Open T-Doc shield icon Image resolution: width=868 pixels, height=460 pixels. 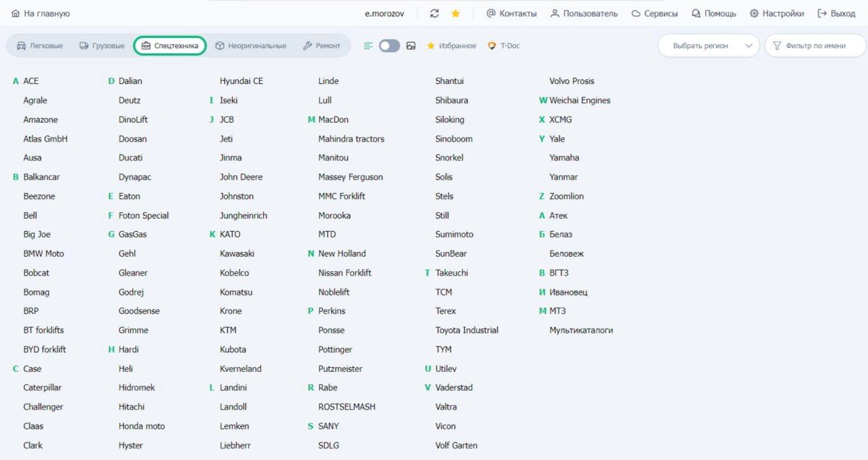pos(492,46)
